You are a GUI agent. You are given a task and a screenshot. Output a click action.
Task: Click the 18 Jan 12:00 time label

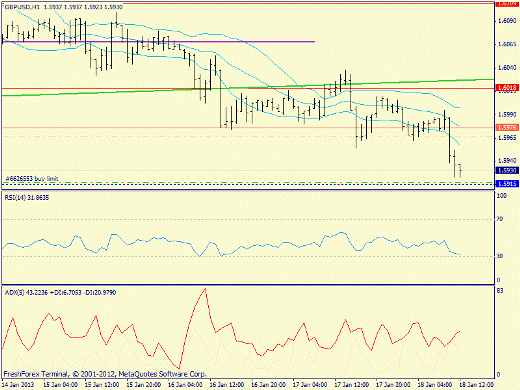click(x=477, y=385)
